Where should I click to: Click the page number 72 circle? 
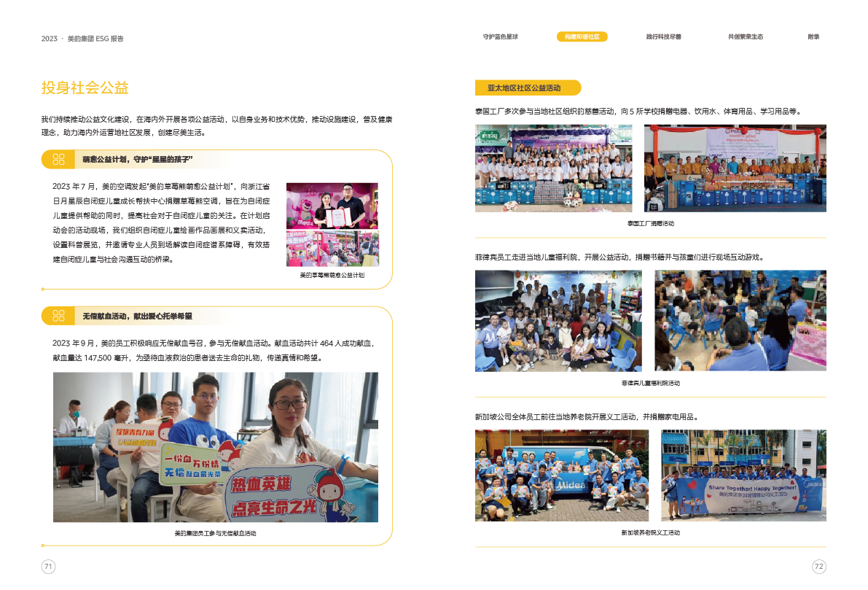tap(818, 567)
